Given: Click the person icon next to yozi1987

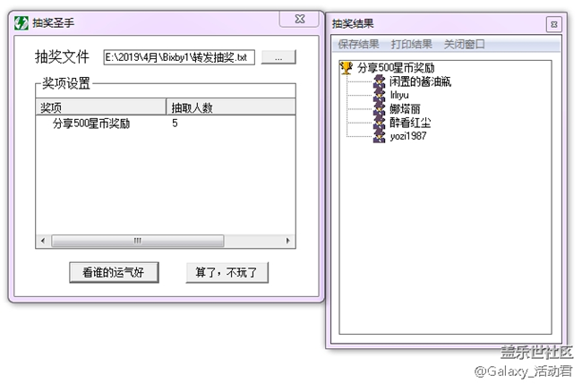Looking at the screenshot, I should tap(379, 136).
